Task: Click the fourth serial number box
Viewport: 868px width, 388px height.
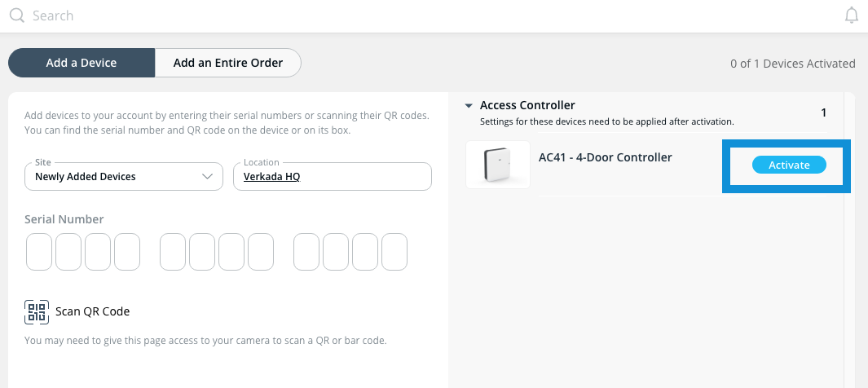Action: pos(127,252)
